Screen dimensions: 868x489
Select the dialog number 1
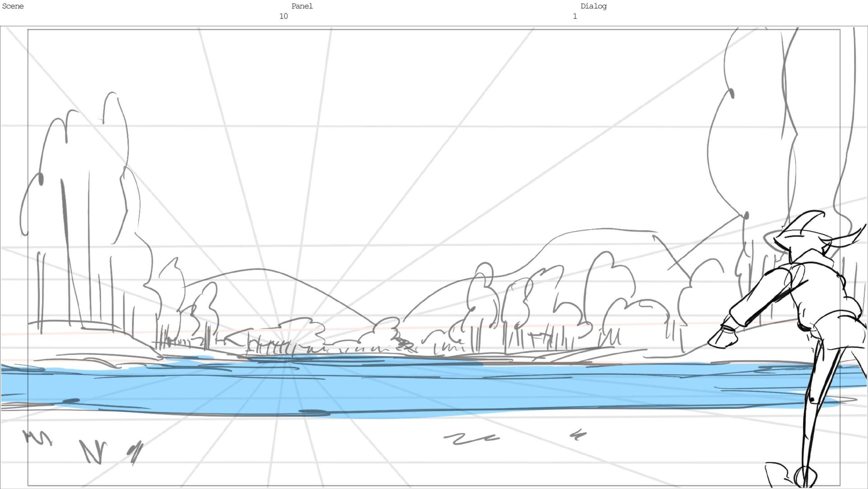pos(575,16)
